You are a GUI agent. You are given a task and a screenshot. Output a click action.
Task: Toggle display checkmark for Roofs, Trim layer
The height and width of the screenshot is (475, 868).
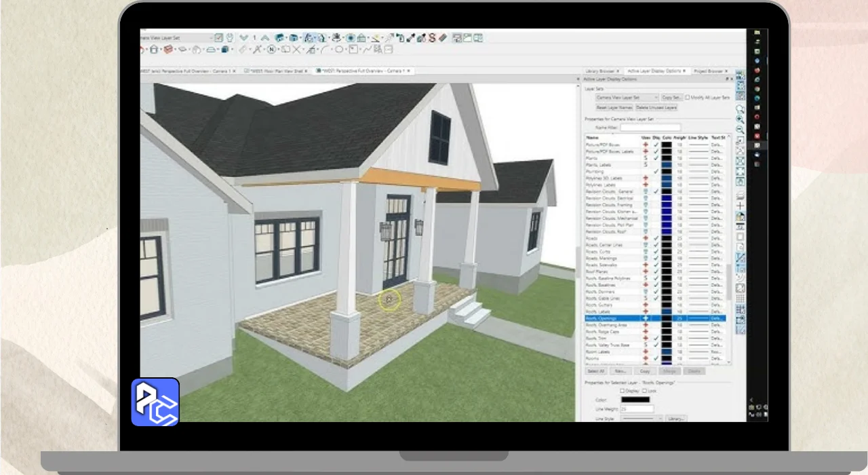pos(656,338)
